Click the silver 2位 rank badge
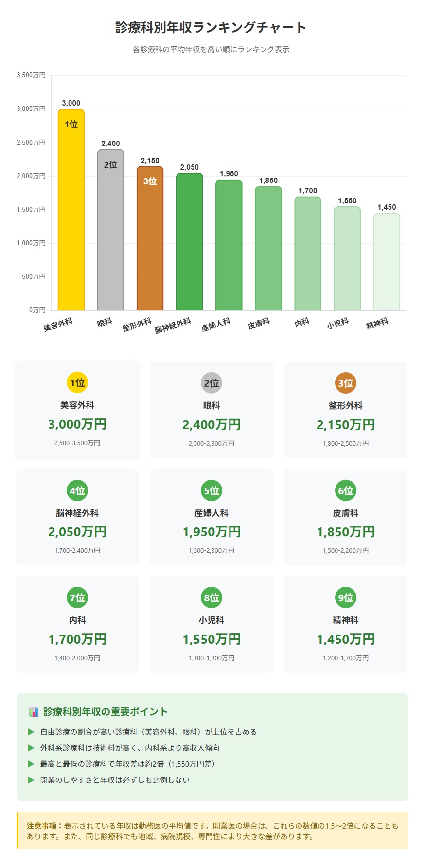Viewport: 424px width, 868px height. [212, 383]
